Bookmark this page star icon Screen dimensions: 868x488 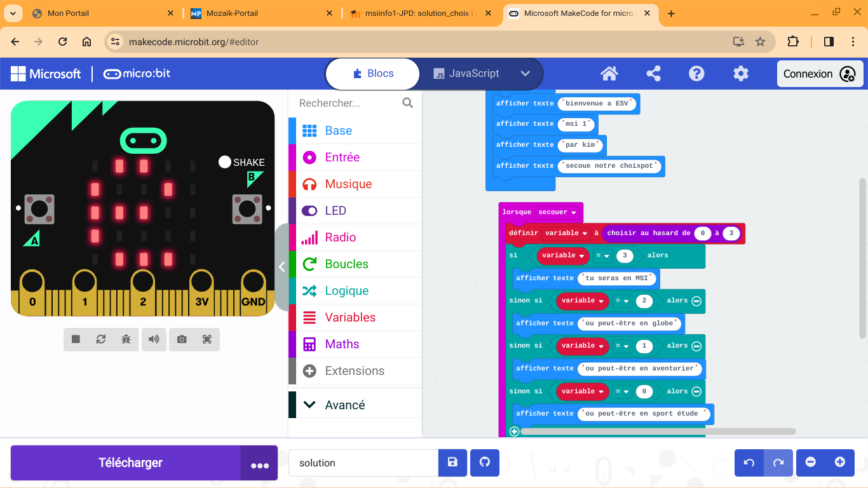click(760, 42)
